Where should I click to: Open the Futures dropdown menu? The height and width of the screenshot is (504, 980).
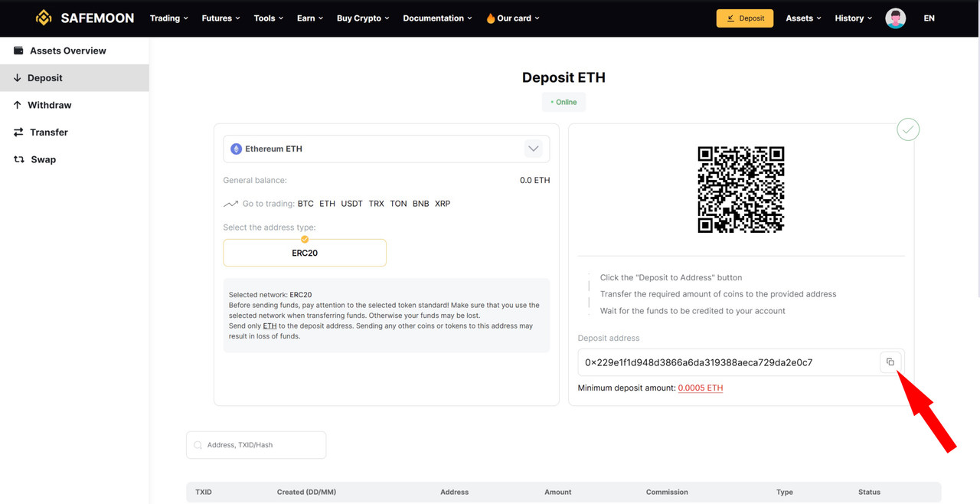[x=220, y=18]
